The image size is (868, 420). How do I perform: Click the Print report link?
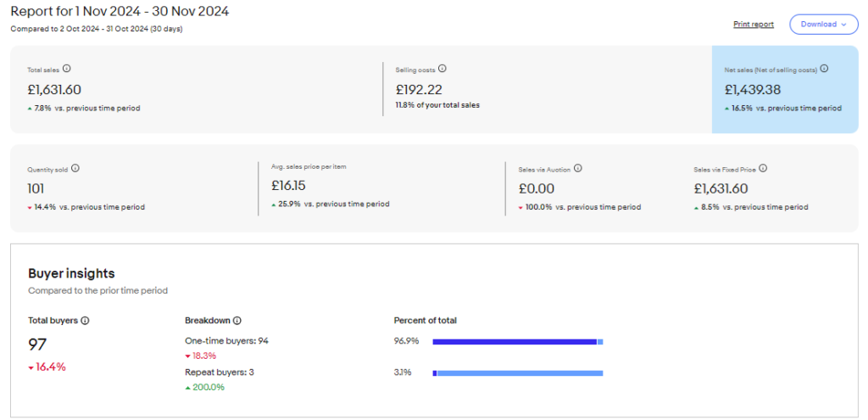[x=754, y=25]
